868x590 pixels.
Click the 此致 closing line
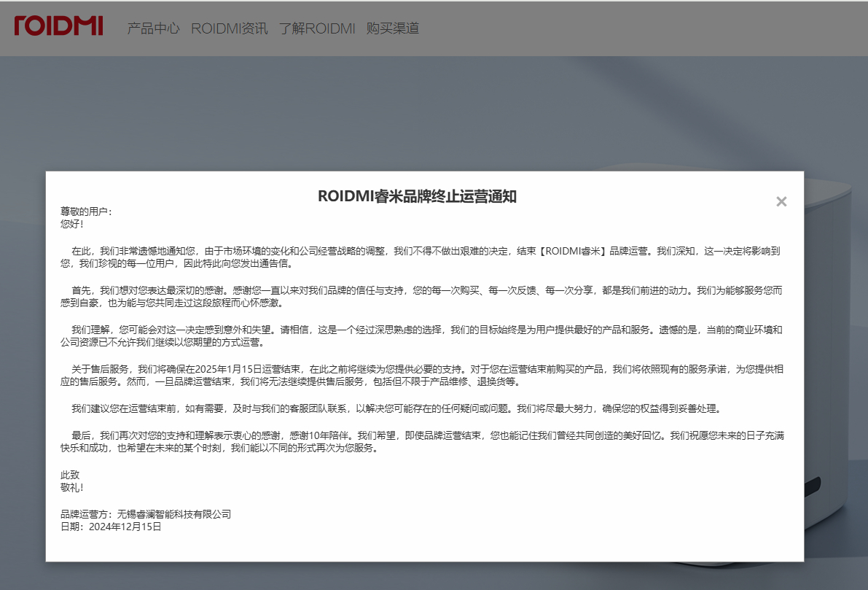coord(70,475)
